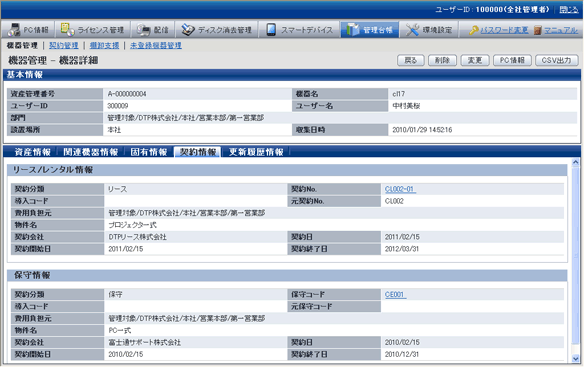Screen dimensions: 584x367
Task: Click the scrollbar down arrow
Action: click(x=575, y=358)
